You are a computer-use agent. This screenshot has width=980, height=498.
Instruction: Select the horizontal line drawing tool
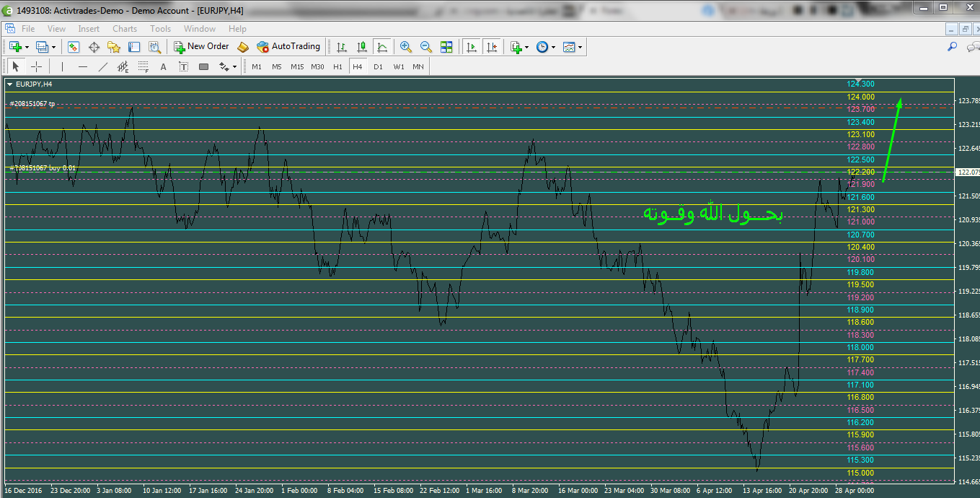[82, 66]
